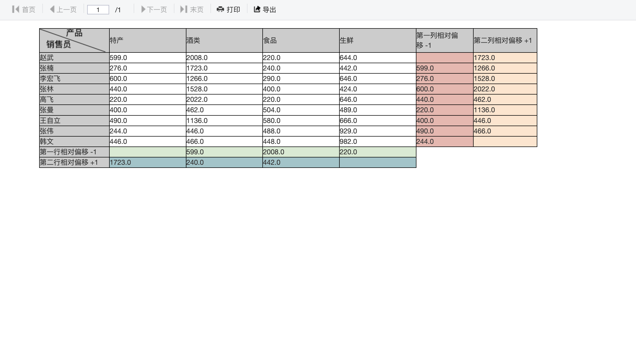Image resolution: width=636 pixels, height=364 pixels.
Task: Click the 王自立 row label
Action: (x=74, y=121)
